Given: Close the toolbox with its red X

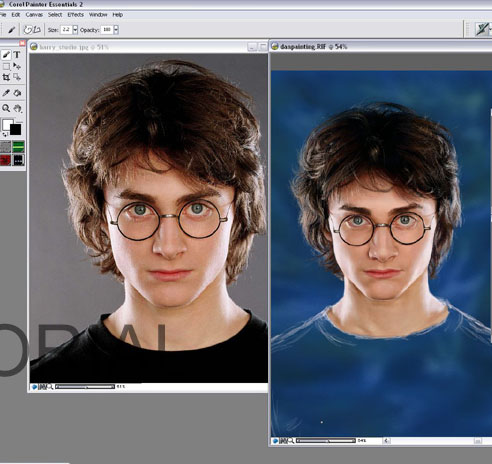Looking at the screenshot, I should tap(22, 43).
